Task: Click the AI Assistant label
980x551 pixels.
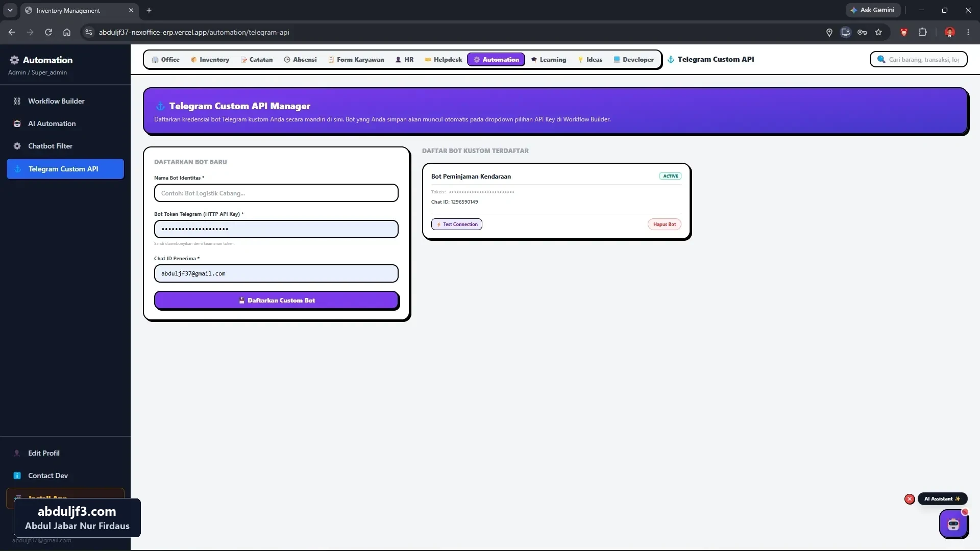Action: 942,499
